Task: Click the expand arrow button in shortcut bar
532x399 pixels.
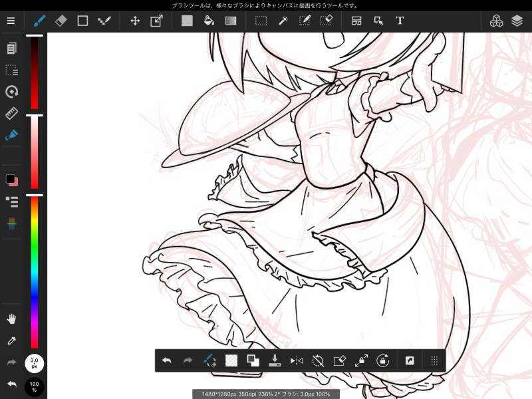Action: pos(410,360)
